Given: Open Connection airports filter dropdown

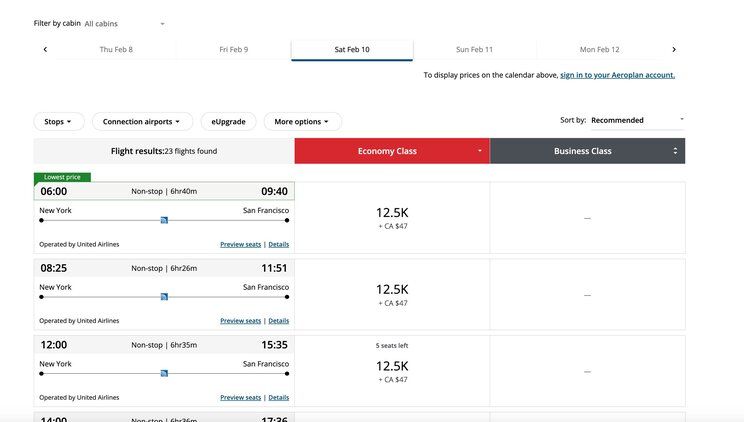Looking at the screenshot, I should tap(142, 122).
